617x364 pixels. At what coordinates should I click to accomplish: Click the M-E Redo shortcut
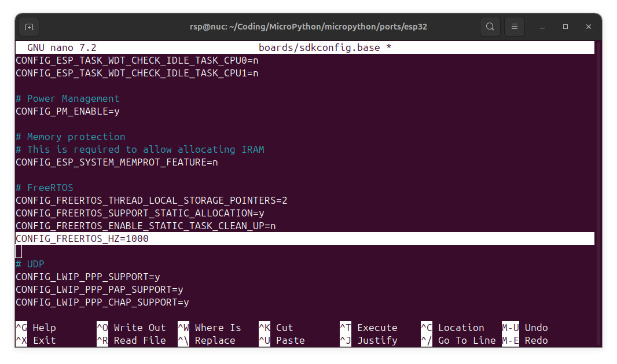tap(525, 340)
